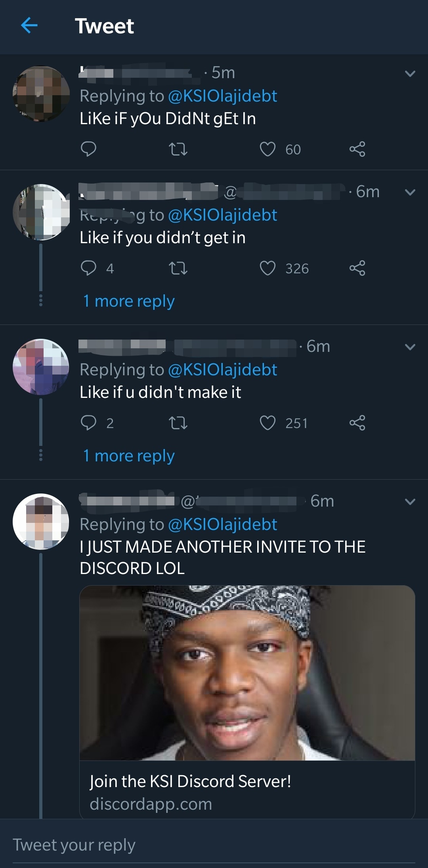
Task: Open the @KSIOlajidebt mention in the first reply
Action: tap(222, 96)
